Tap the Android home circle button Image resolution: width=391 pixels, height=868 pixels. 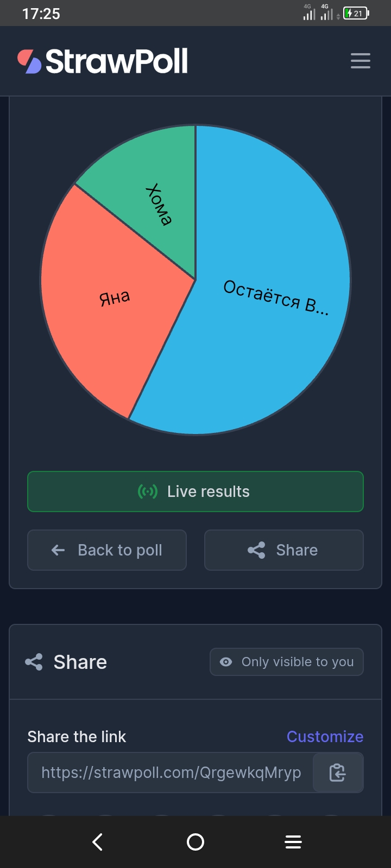click(195, 842)
